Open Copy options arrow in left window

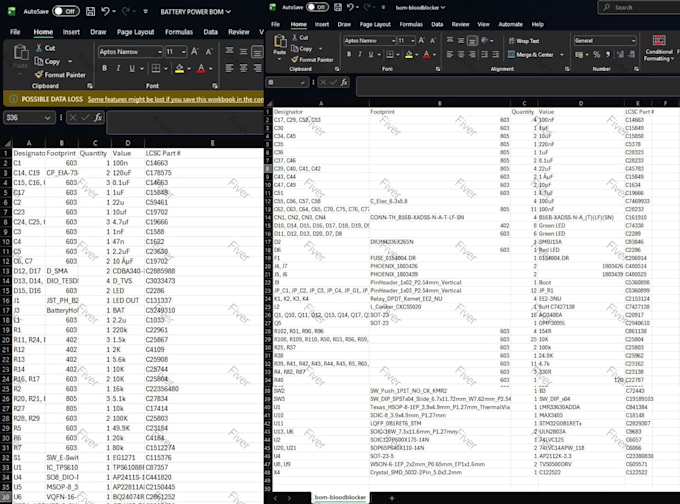70,62
